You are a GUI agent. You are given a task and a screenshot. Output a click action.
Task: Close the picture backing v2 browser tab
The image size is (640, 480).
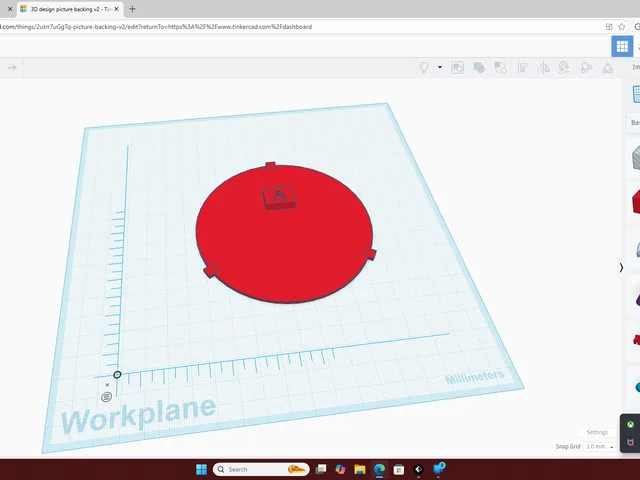point(116,9)
